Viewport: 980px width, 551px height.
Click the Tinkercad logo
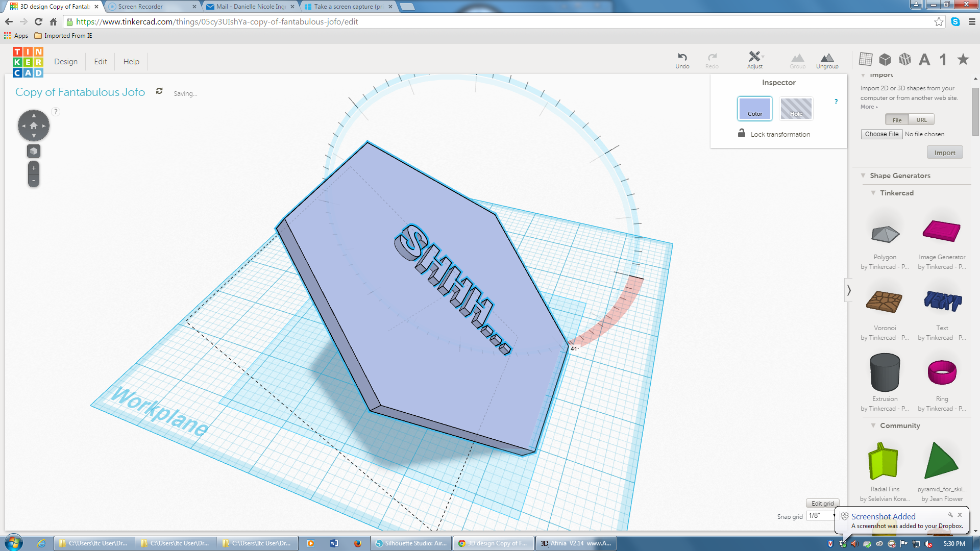[28, 62]
